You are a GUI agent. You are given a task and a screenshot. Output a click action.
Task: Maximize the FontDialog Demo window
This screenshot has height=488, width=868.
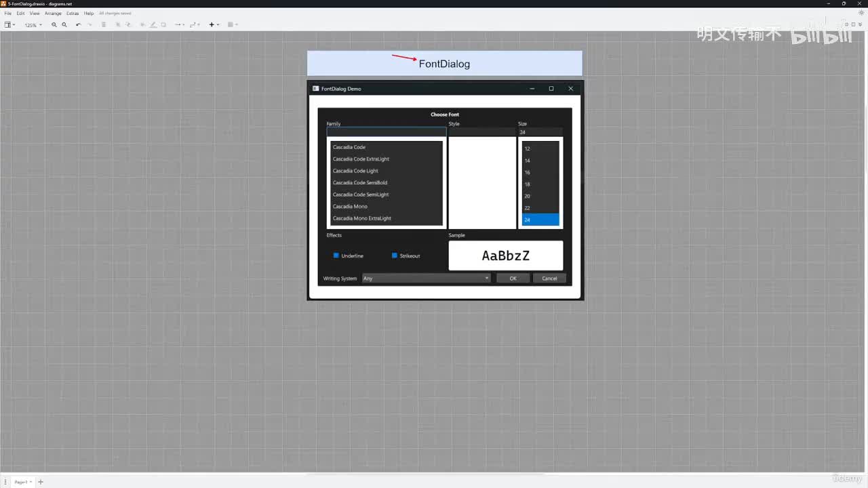551,89
